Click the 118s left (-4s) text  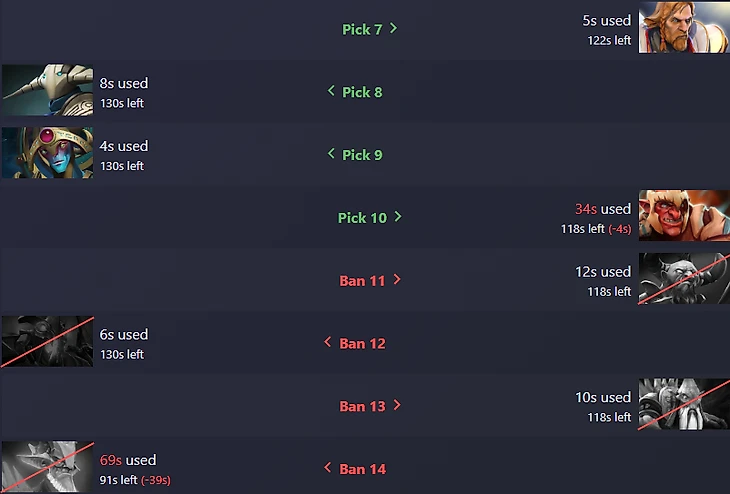pos(596,229)
